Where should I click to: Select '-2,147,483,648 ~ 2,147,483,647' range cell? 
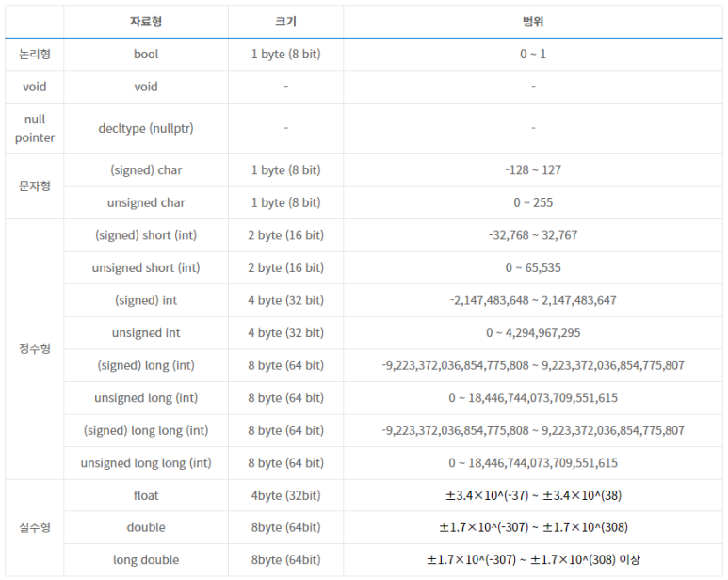click(x=533, y=300)
